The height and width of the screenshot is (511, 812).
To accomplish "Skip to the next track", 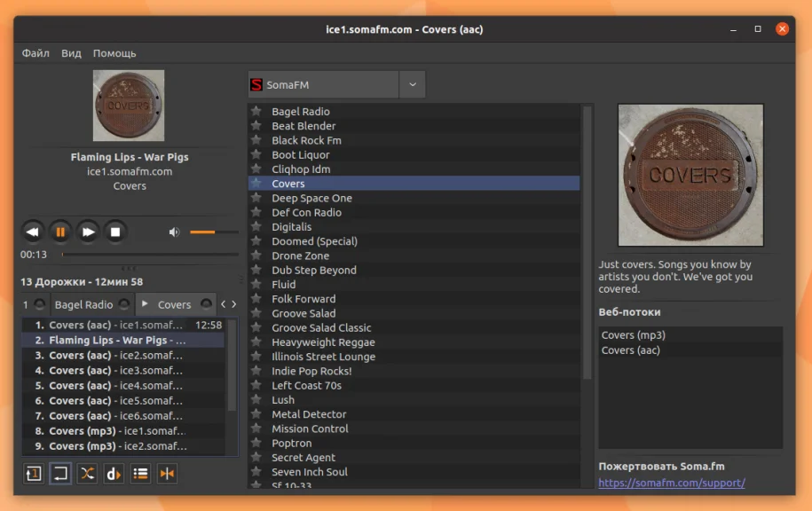I will [88, 232].
